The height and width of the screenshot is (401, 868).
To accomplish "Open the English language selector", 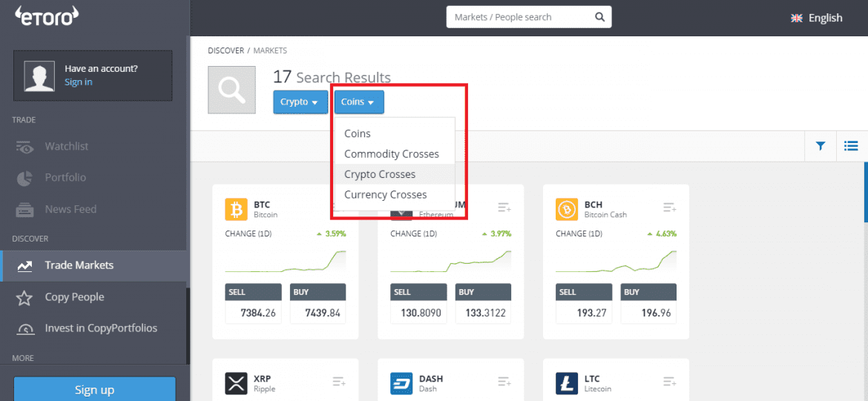I will coord(817,19).
